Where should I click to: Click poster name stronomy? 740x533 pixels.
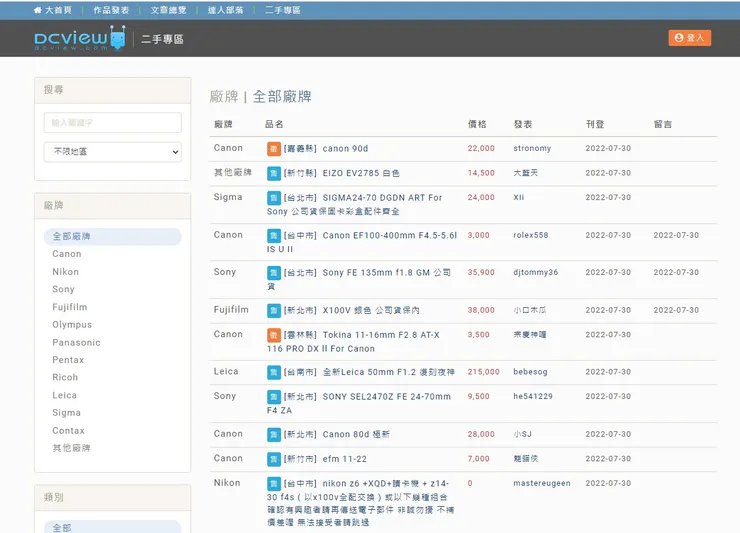532,148
